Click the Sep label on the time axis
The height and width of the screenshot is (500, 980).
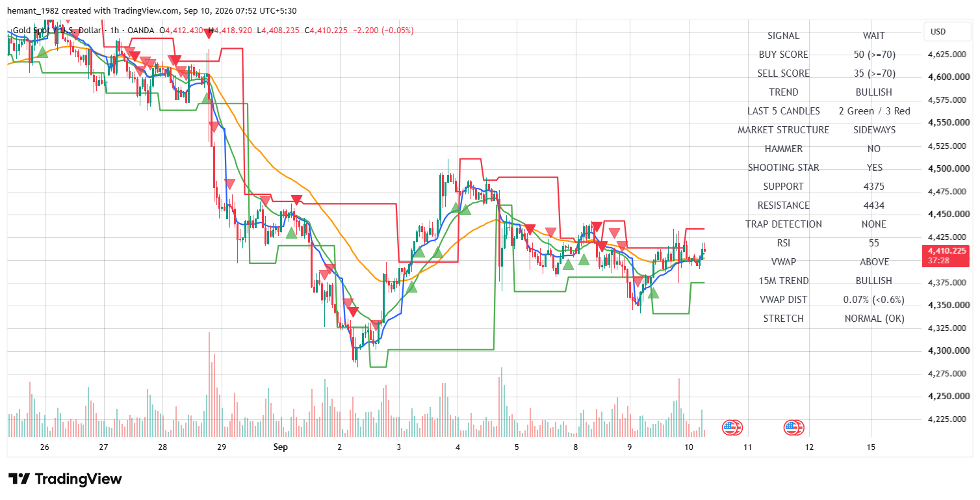pyautogui.click(x=280, y=447)
